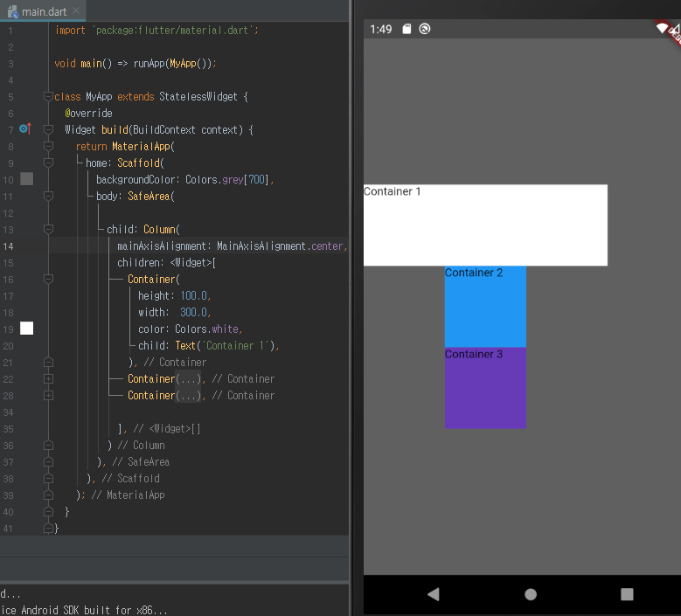Click runApp(MyApp()) on line 3

coord(174,64)
